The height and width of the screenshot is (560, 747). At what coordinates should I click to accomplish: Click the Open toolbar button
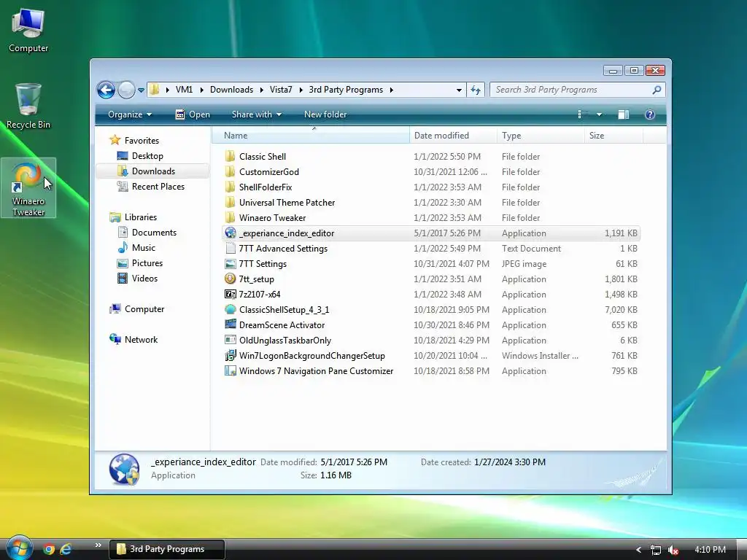[193, 114]
